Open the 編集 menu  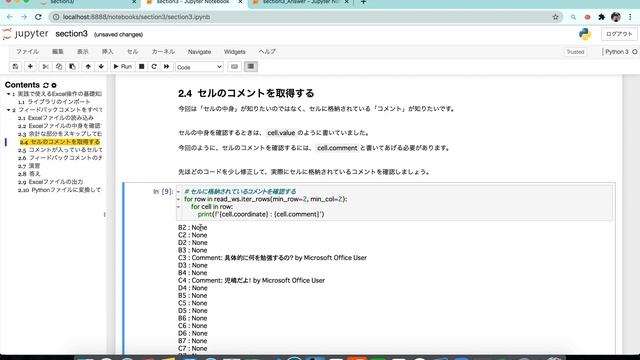tap(58, 52)
